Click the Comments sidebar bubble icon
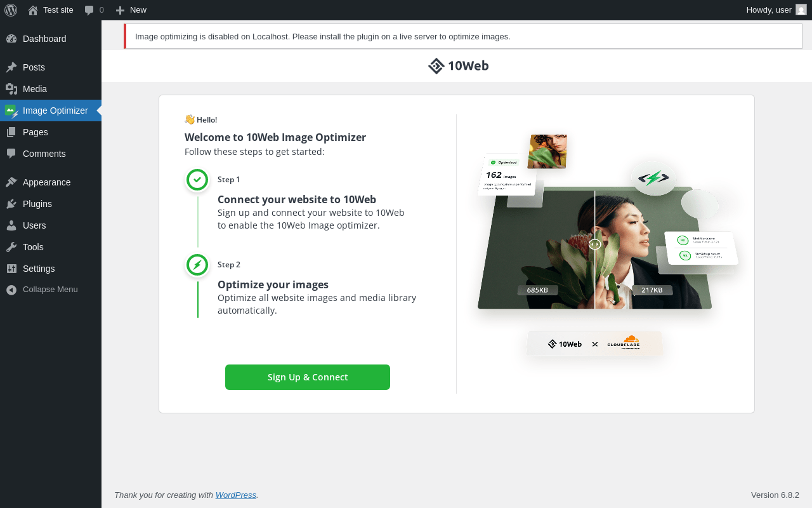The image size is (812, 508). (x=11, y=154)
